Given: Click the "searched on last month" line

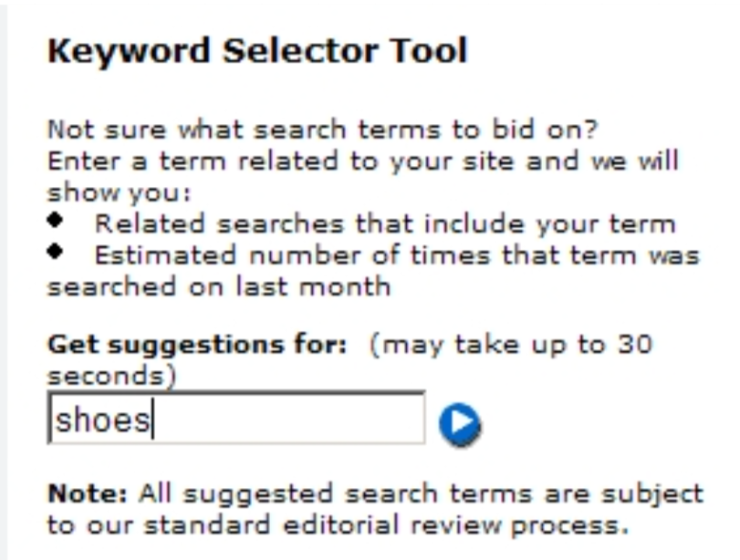Looking at the screenshot, I should [x=218, y=286].
